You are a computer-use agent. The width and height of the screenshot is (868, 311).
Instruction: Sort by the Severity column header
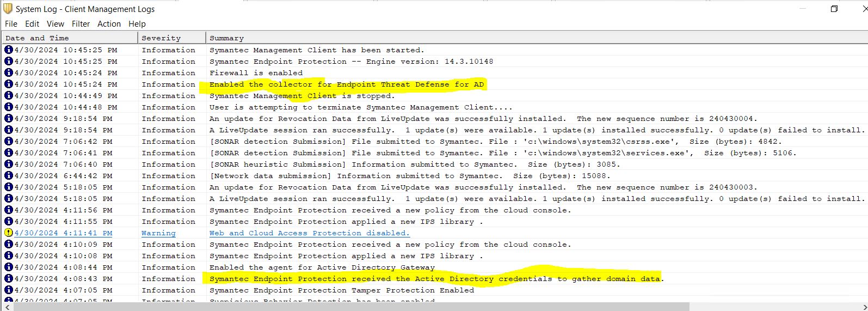(172, 38)
